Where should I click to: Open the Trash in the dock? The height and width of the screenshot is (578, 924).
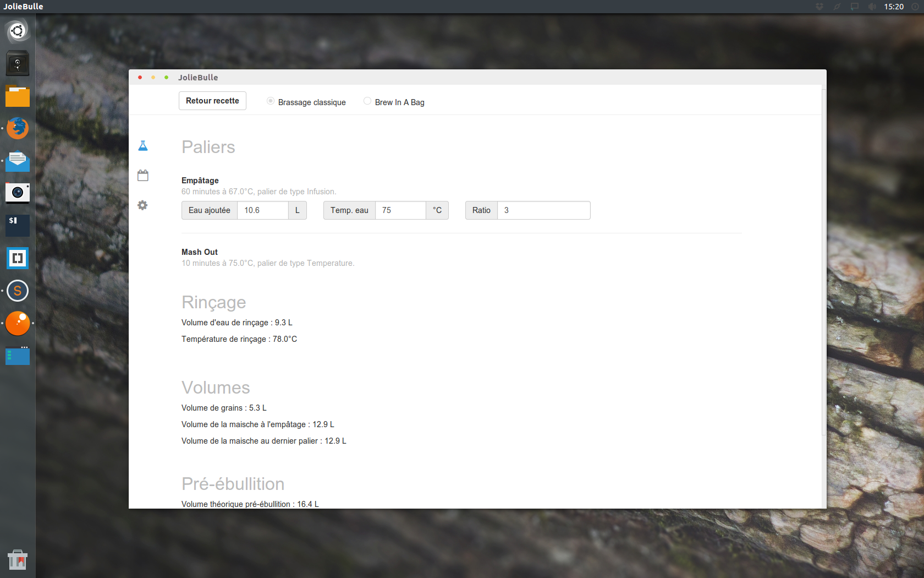[x=18, y=560]
